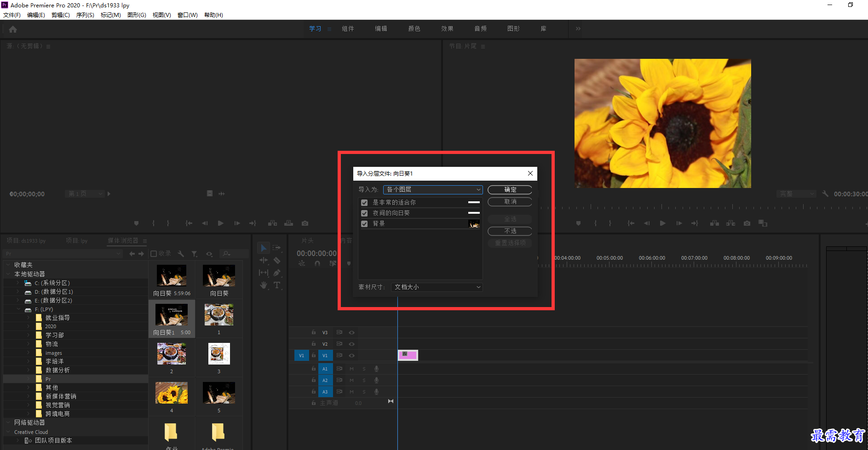Expand the C: (系统分区) drive
The image size is (868, 450).
tap(18, 283)
